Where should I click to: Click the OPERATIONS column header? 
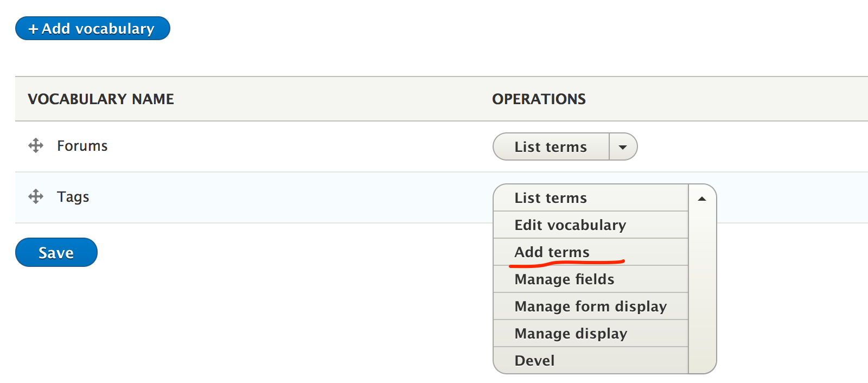(539, 99)
